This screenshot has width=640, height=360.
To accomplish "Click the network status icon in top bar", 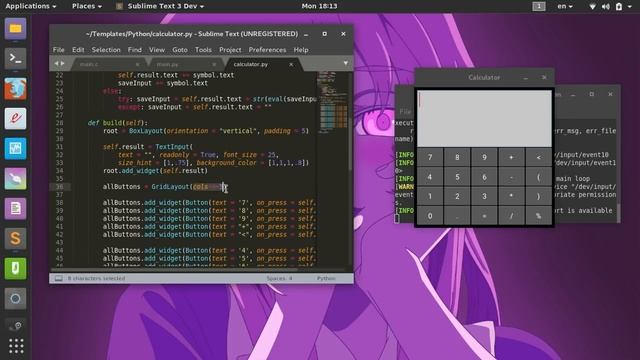I will [x=592, y=6].
